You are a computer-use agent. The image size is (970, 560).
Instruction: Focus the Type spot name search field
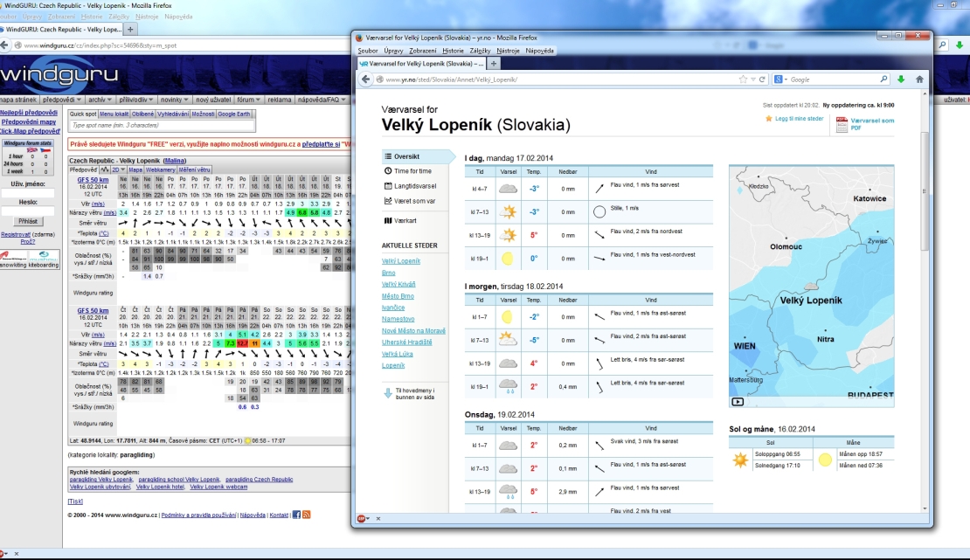(162, 125)
